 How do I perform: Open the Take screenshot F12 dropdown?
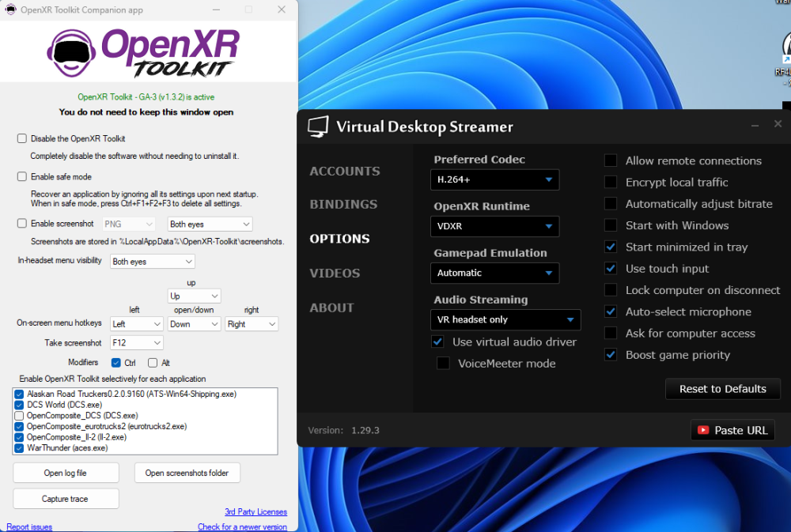pos(137,343)
